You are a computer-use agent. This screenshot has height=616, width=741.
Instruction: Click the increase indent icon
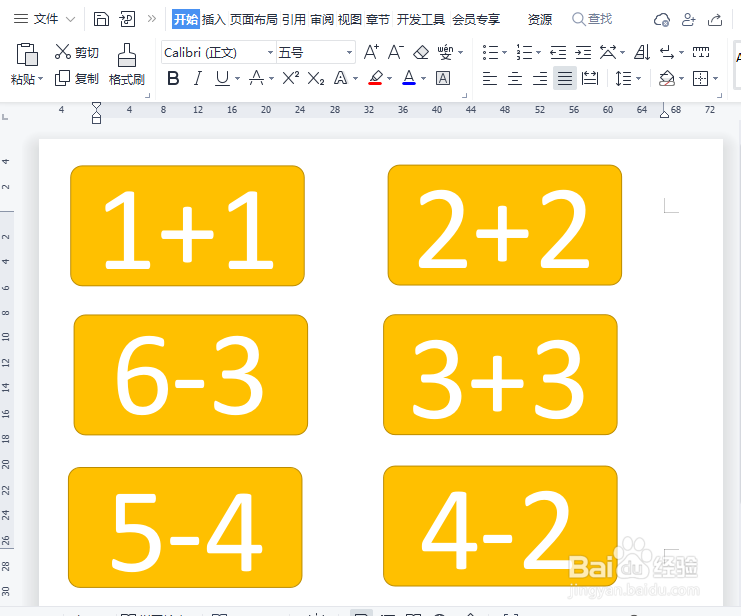[583, 52]
